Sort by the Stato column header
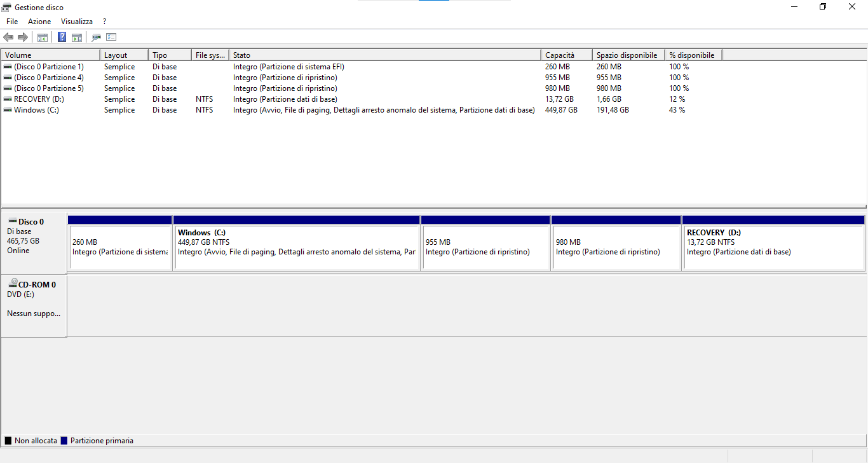The width and height of the screenshot is (868, 463). [x=385, y=55]
